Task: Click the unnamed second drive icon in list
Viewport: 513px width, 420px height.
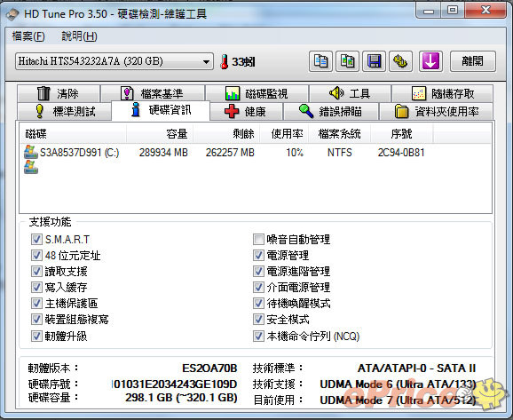Action: click(x=31, y=167)
